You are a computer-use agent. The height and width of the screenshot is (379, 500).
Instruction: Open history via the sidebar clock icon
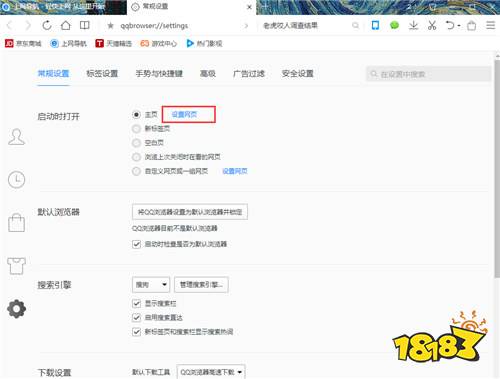16,180
